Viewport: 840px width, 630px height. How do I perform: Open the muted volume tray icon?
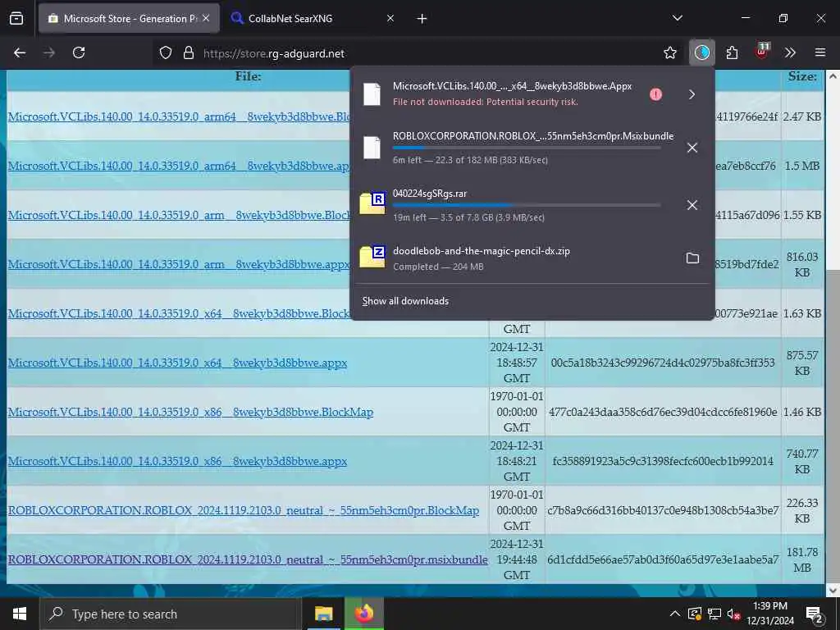[x=734, y=614]
